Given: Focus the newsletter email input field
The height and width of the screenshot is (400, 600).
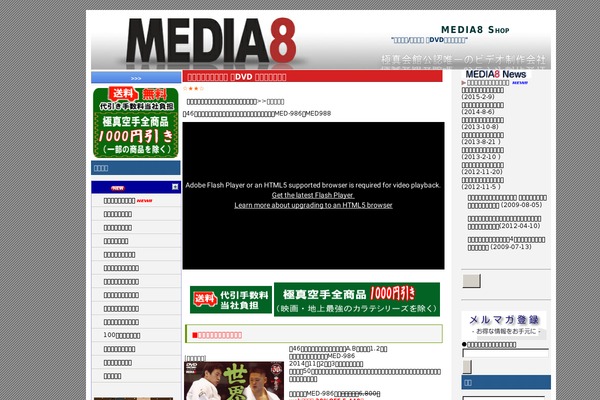Looking at the screenshot, I should (x=505, y=353).
